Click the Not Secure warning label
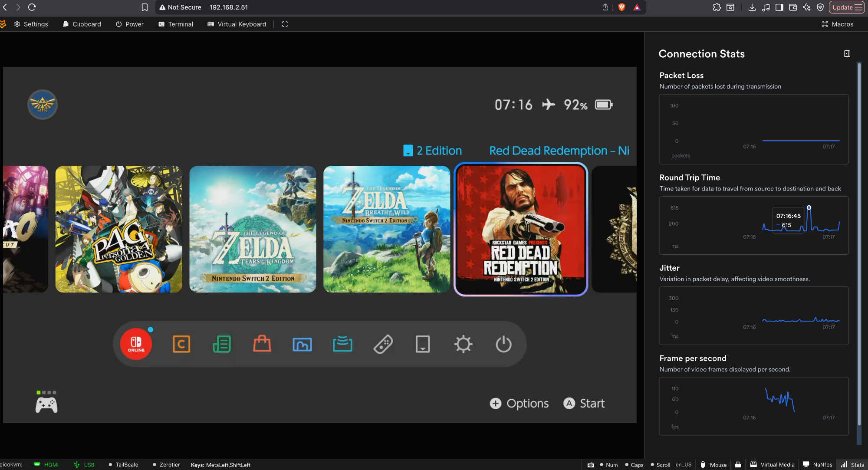This screenshot has height=470, width=868. tap(180, 7)
